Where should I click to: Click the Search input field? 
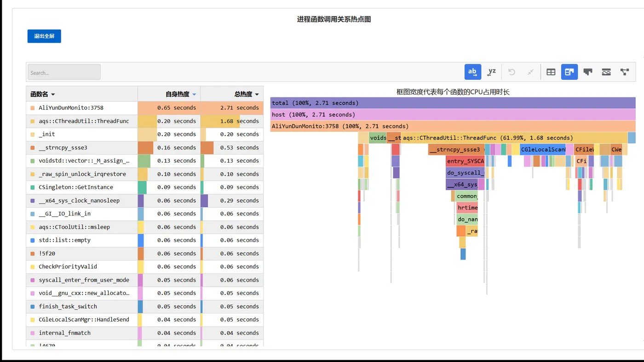pos(64,72)
